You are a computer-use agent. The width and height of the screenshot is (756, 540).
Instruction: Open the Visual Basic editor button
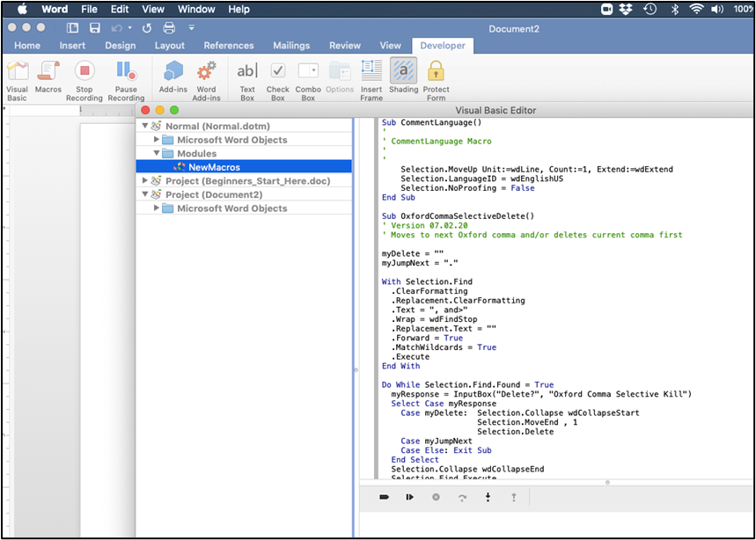click(18, 80)
